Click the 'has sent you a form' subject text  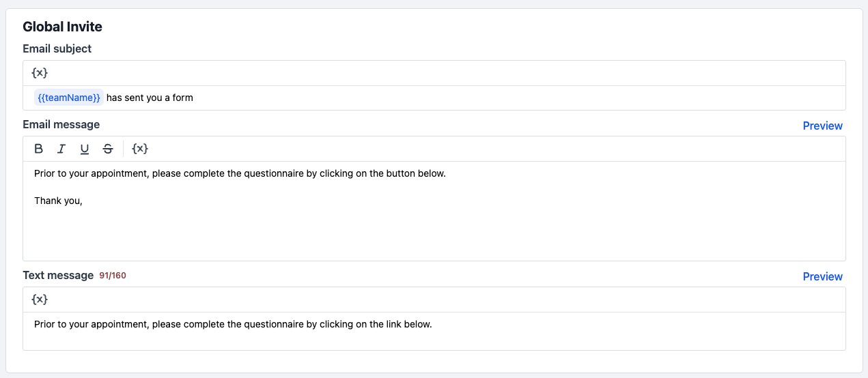(150, 98)
